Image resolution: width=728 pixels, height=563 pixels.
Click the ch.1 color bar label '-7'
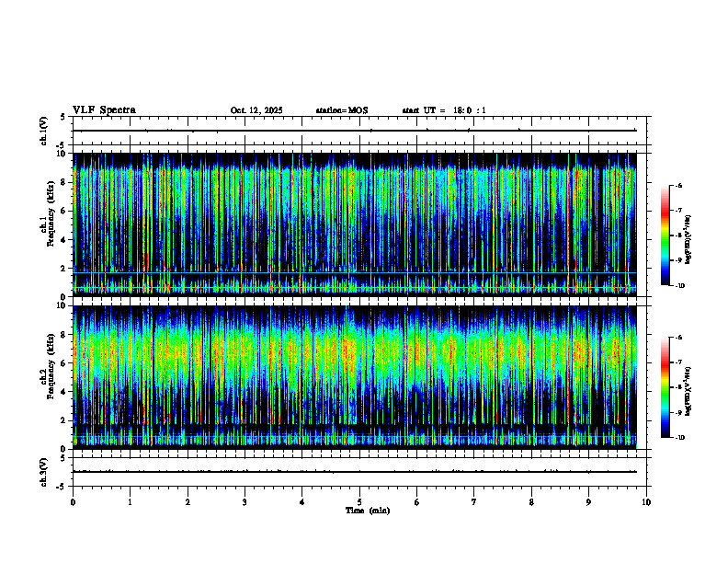(678, 211)
